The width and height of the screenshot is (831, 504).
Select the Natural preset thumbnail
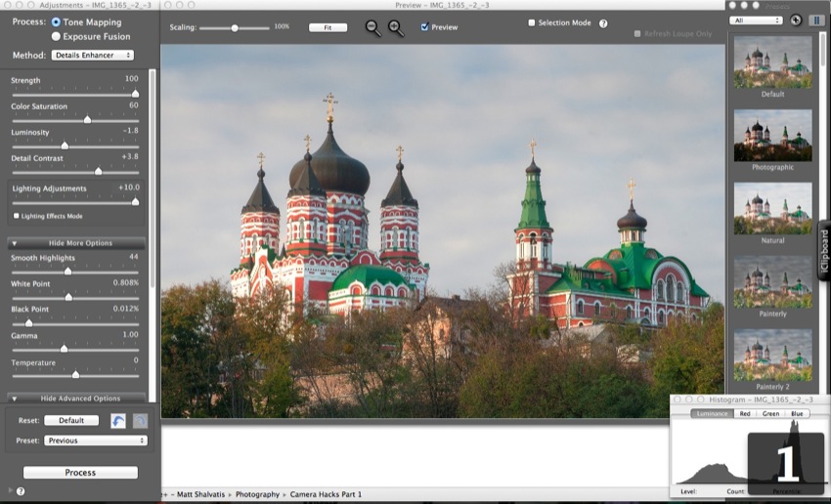point(772,209)
